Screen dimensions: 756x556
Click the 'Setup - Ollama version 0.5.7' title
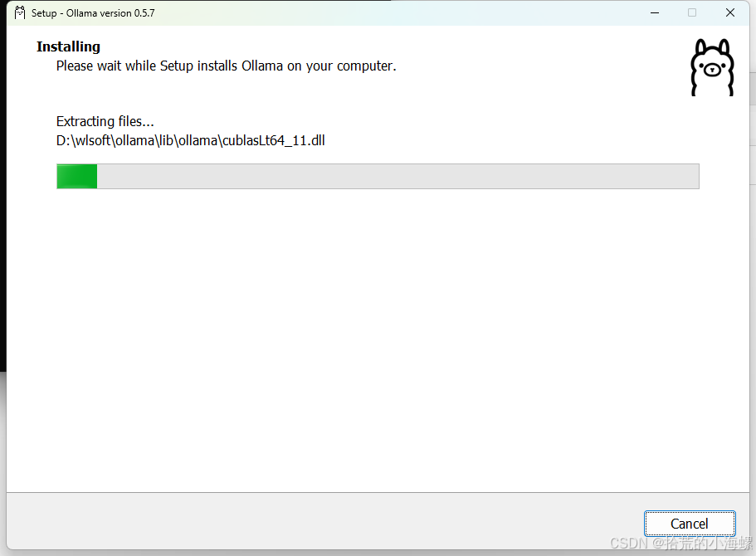[x=93, y=13]
